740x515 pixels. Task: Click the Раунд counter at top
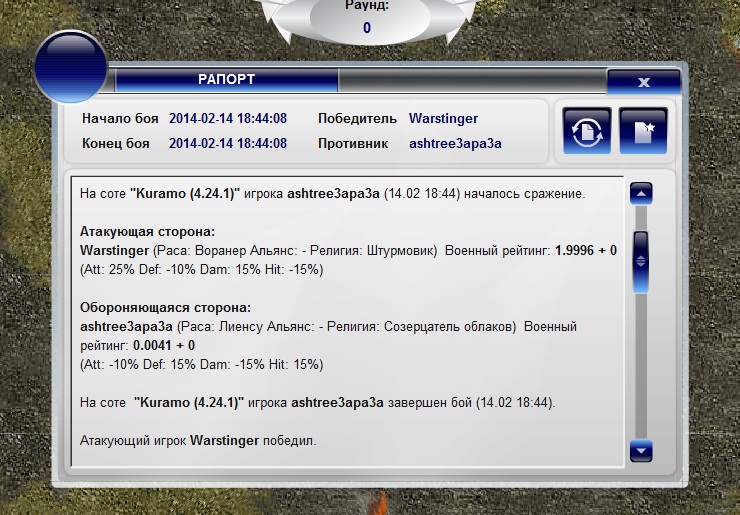(367, 18)
